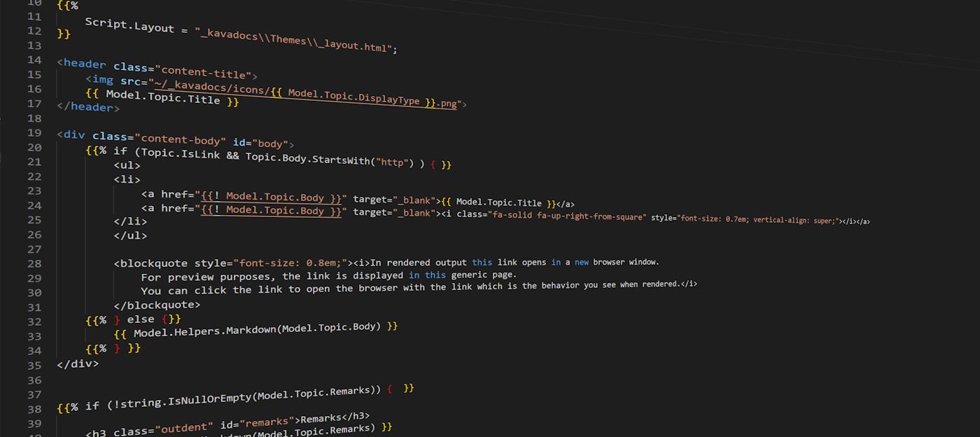Click the closing </div> tag
Image resolution: width=980 pixels, height=437 pixels.
tap(78, 364)
